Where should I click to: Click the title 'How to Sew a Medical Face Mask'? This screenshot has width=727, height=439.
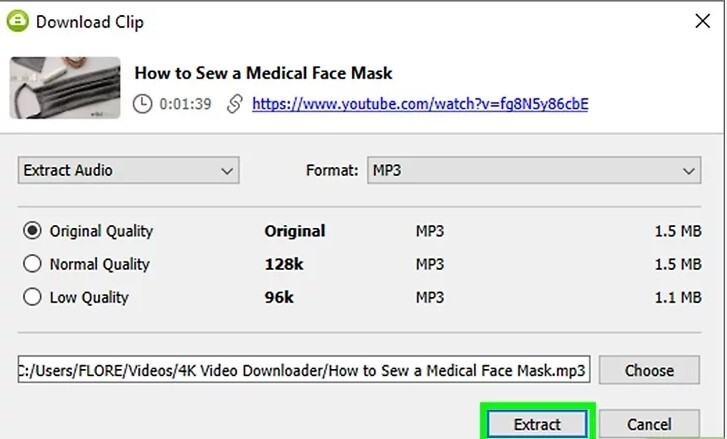pos(263,73)
